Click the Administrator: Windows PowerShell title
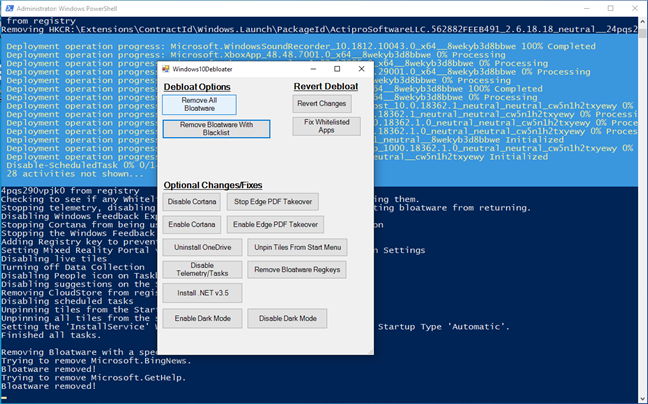 67,8
